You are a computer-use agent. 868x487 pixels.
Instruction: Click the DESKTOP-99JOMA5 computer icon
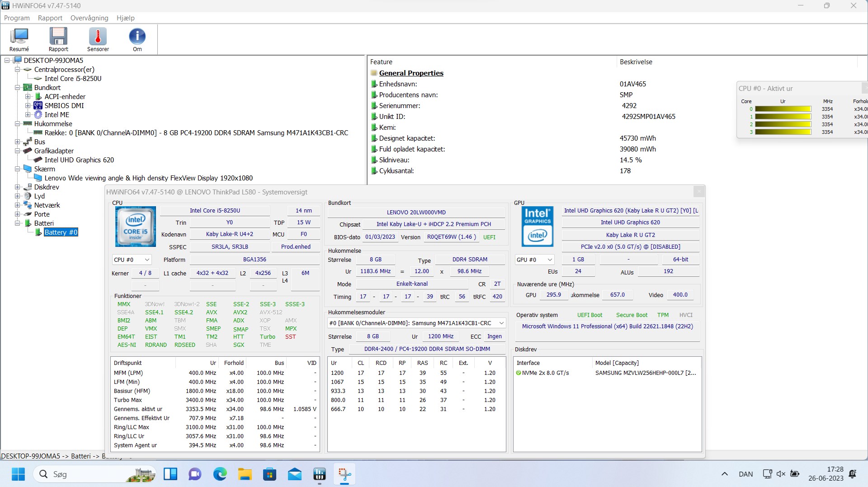coord(18,60)
